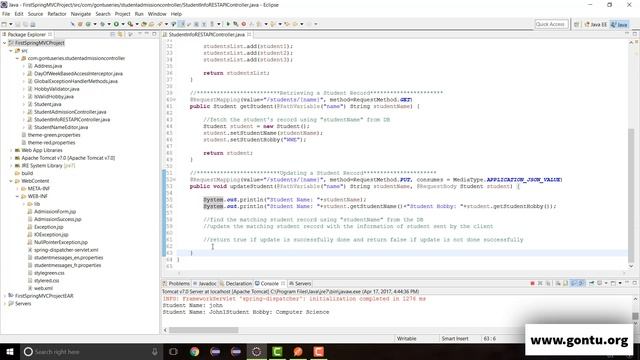
Task: Toggle Link with Editor in Package Explorer
Action: point(120,34)
